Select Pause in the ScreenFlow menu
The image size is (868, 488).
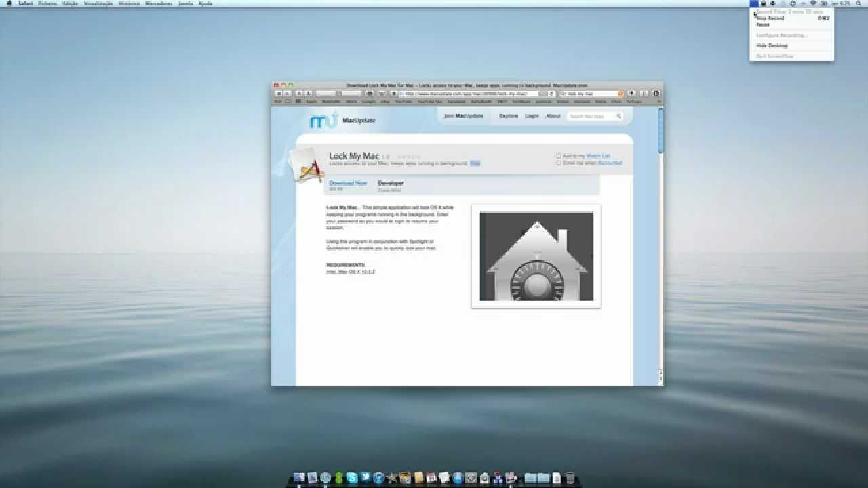pos(763,24)
